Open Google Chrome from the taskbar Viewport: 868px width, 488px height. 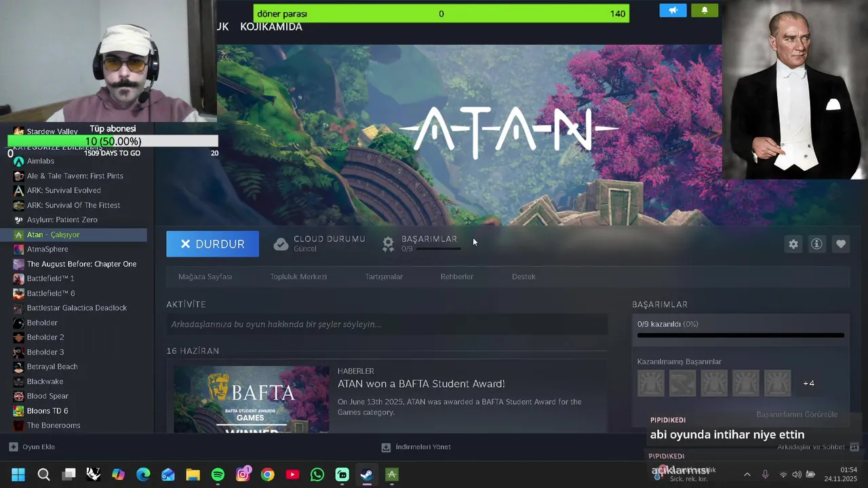coord(268,474)
